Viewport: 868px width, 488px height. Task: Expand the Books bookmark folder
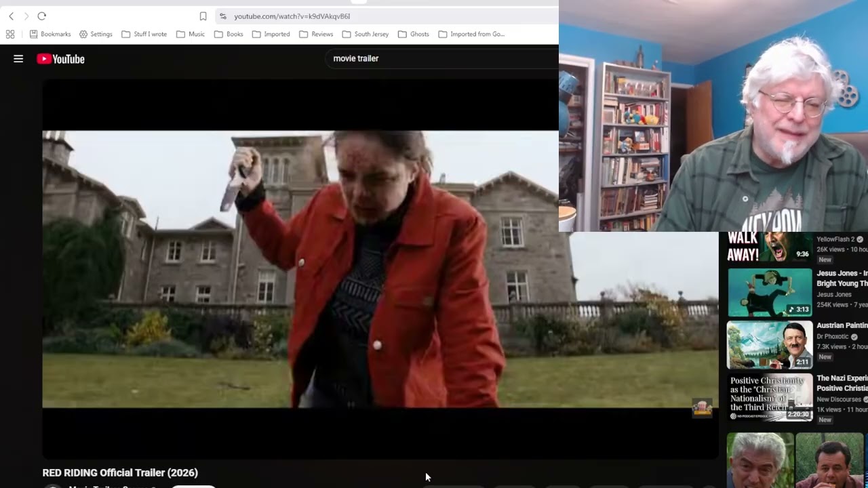pos(229,34)
